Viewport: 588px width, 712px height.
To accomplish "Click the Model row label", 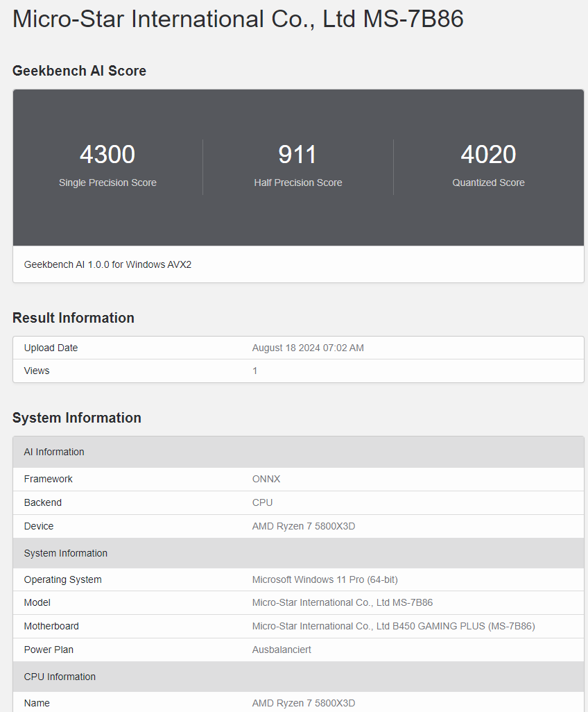I will tap(37, 602).
